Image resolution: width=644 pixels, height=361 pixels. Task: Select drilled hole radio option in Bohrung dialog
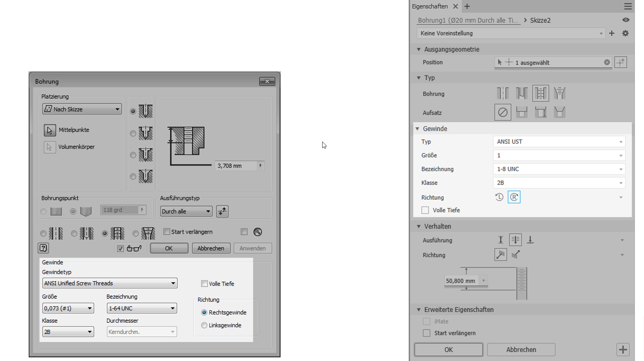(x=133, y=111)
